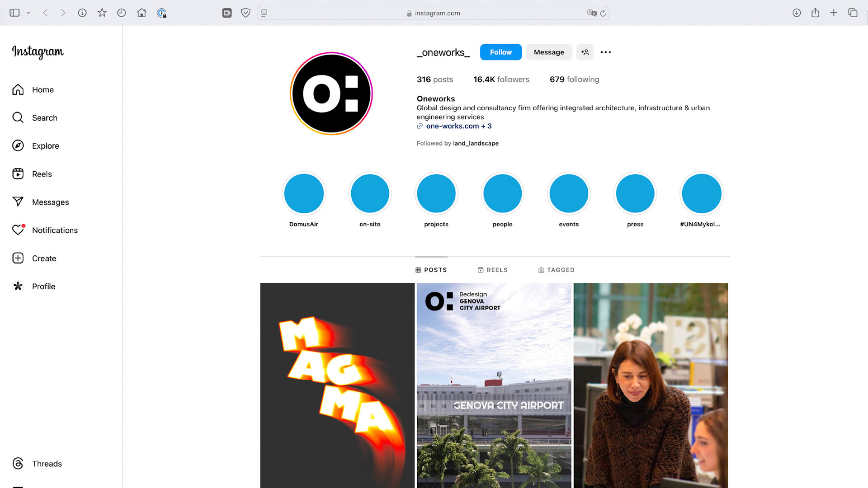
Task: Click the shield privacy extension icon
Action: point(245,13)
